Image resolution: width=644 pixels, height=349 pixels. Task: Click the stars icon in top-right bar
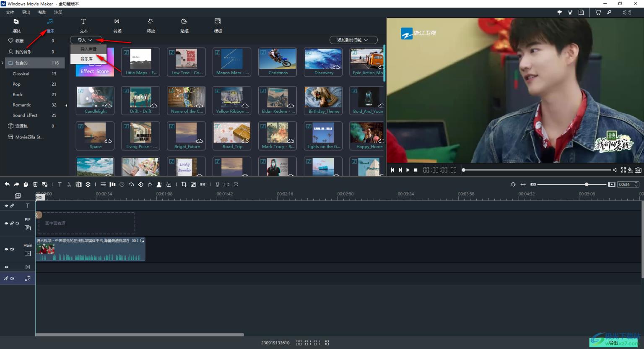coord(570,13)
